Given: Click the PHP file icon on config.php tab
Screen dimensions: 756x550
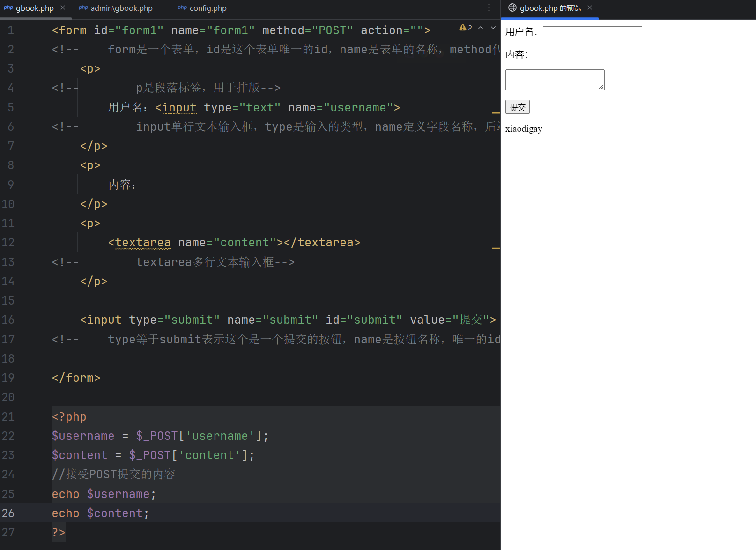Looking at the screenshot, I should pyautogui.click(x=182, y=7).
